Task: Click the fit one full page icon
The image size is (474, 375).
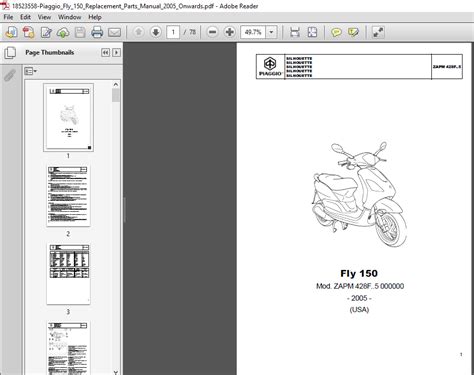Action: pyautogui.click(x=312, y=32)
